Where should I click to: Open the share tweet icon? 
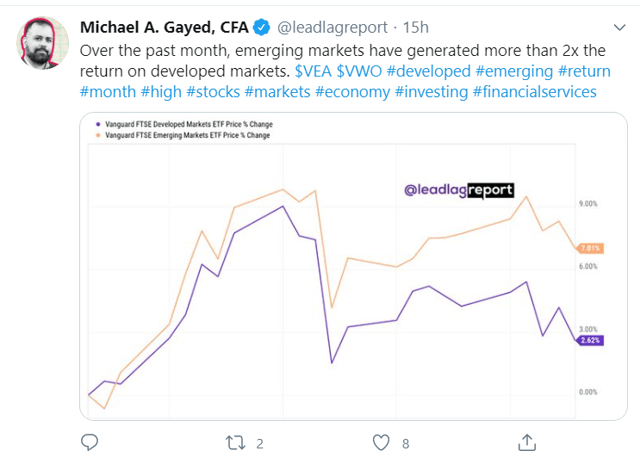click(x=527, y=442)
